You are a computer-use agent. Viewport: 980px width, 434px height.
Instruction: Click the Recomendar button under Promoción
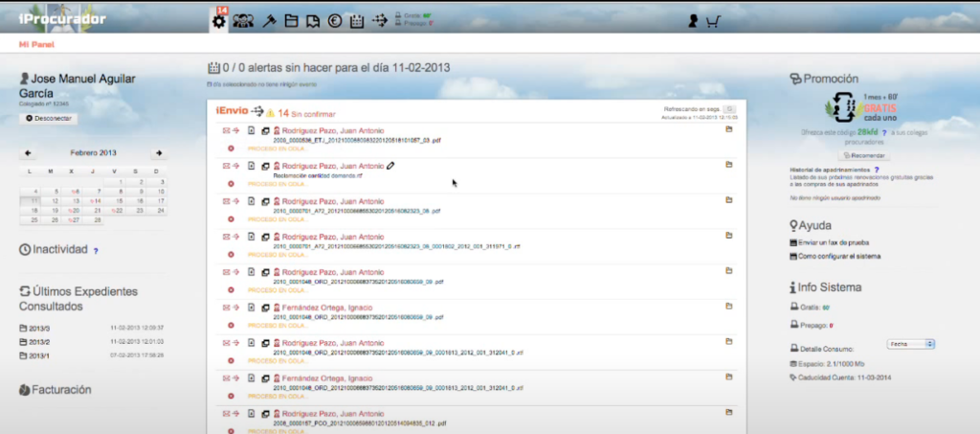(863, 155)
